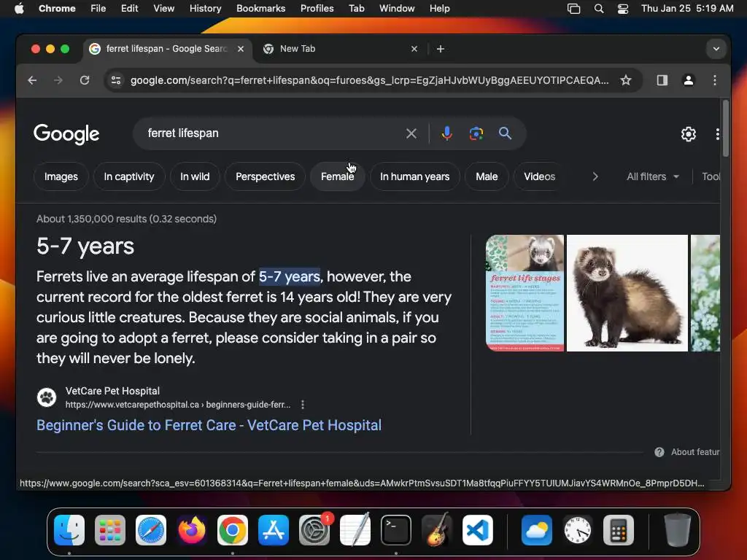Viewport: 747px width, 560px height.
Task: Open the Apple menu
Action: (x=19, y=9)
